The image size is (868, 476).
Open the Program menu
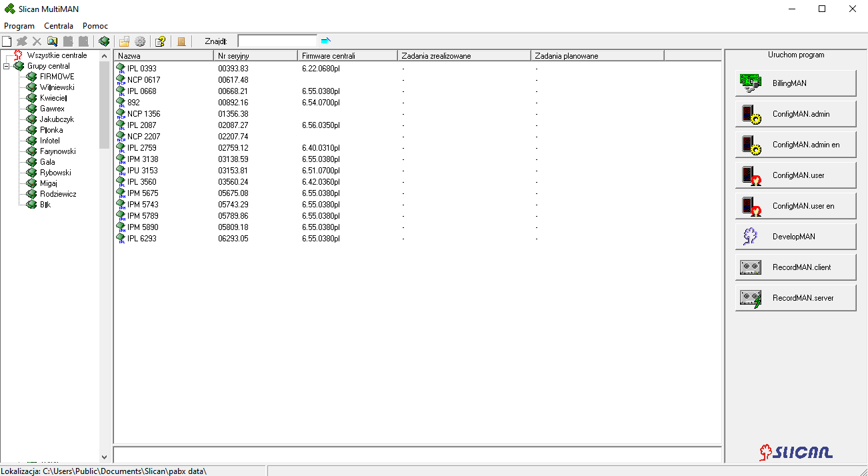pyautogui.click(x=19, y=26)
